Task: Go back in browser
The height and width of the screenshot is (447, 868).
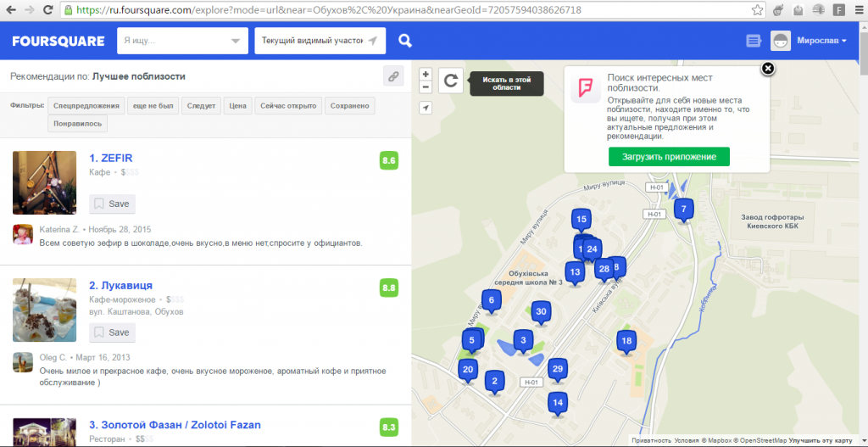Action: coord(12,10)
